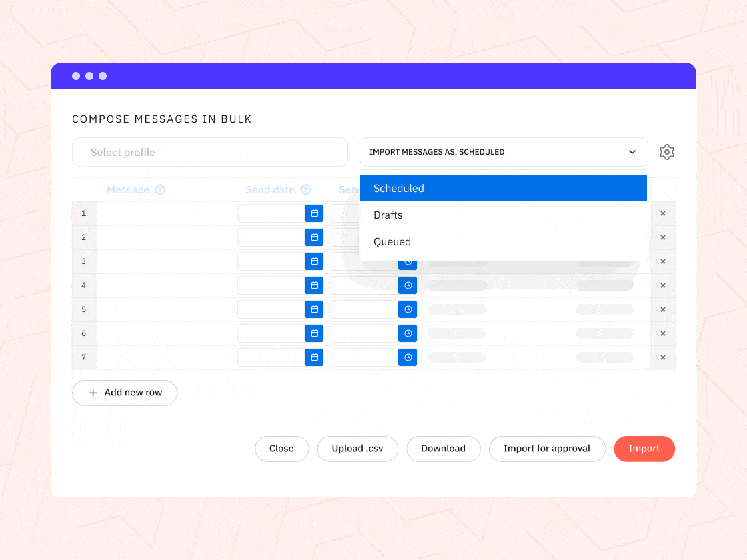Open the Select profile field
Viewport: 747px width, 560px height.
coord(210,152)
